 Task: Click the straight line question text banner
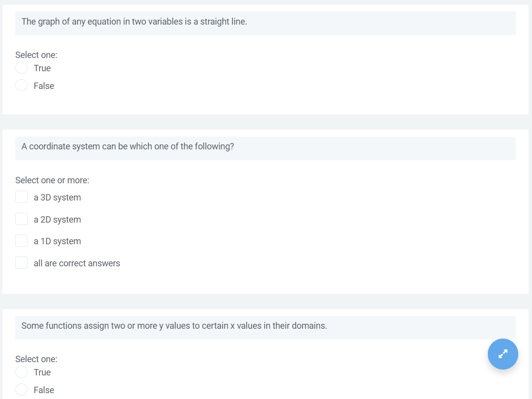tap(265, 23)
